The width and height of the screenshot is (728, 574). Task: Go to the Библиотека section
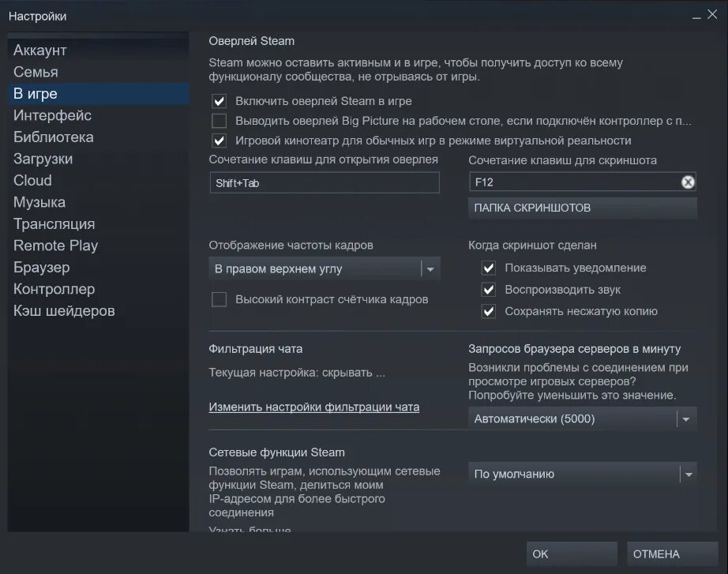(x=98, y=137)
